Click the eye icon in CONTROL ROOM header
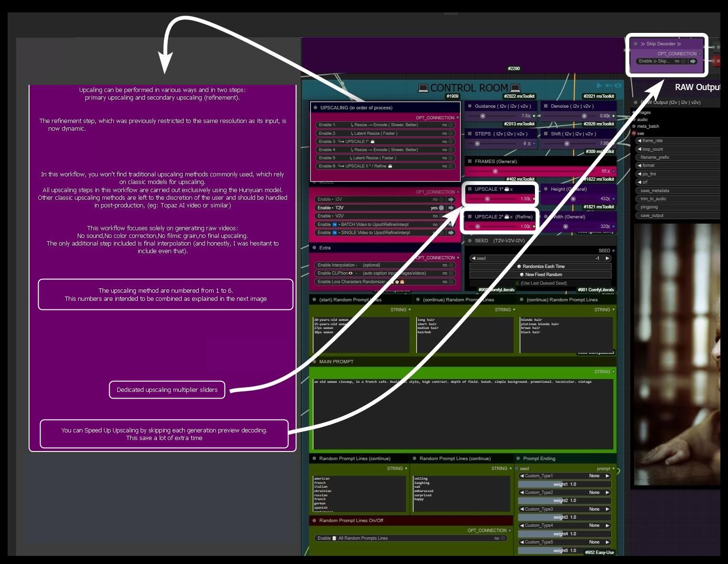Viewport: 728px width, 564px height. [618, 85]
